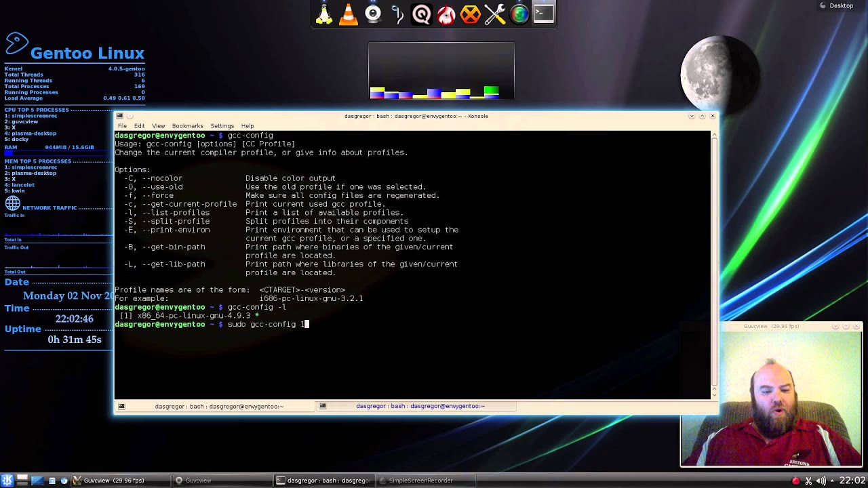Screen dimensions: 868x488
Task: Open the Help menu in Konsole
Action: (x=248, y=126)
